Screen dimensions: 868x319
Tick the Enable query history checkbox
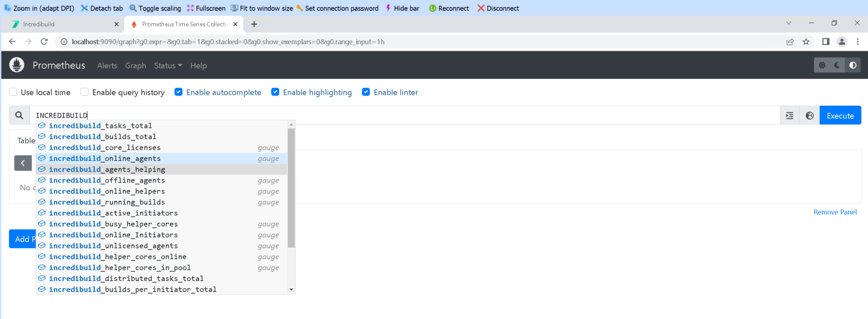(84, 92)
